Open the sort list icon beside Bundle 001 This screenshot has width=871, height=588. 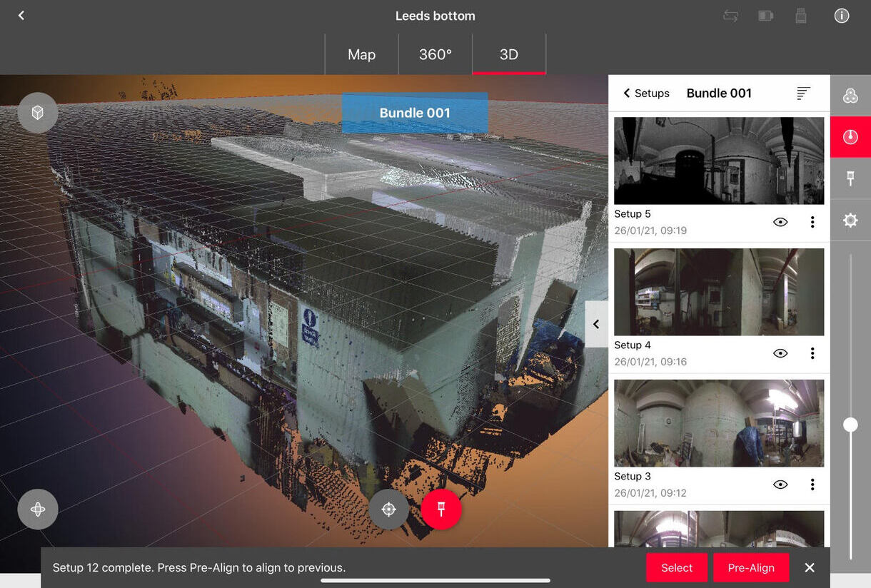click(x=803, y=93)
